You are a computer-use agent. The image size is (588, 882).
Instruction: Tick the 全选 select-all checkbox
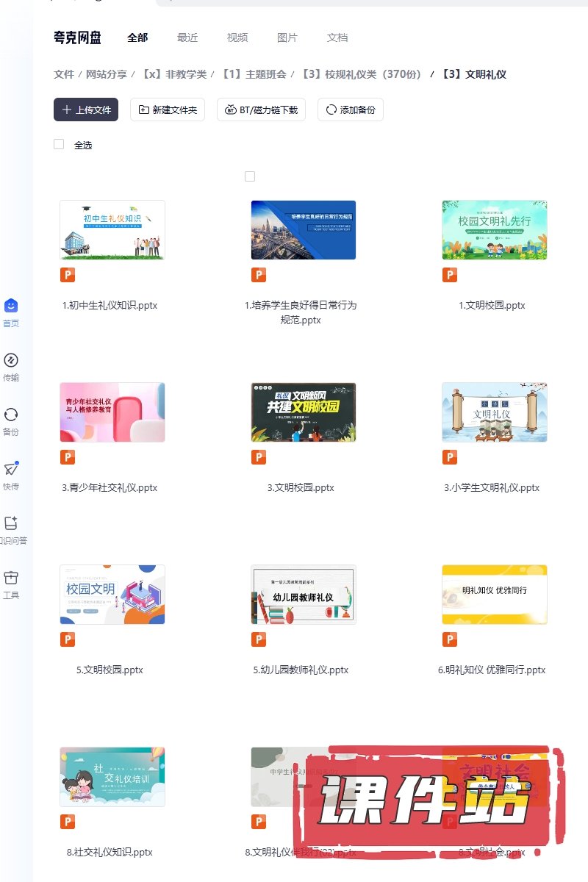click(x=59, y=145)
